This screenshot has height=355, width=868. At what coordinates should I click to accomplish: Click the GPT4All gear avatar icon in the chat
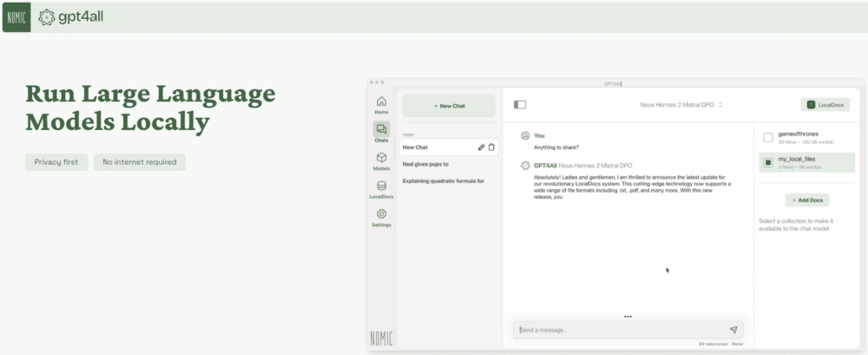click(x=525, y=166)
